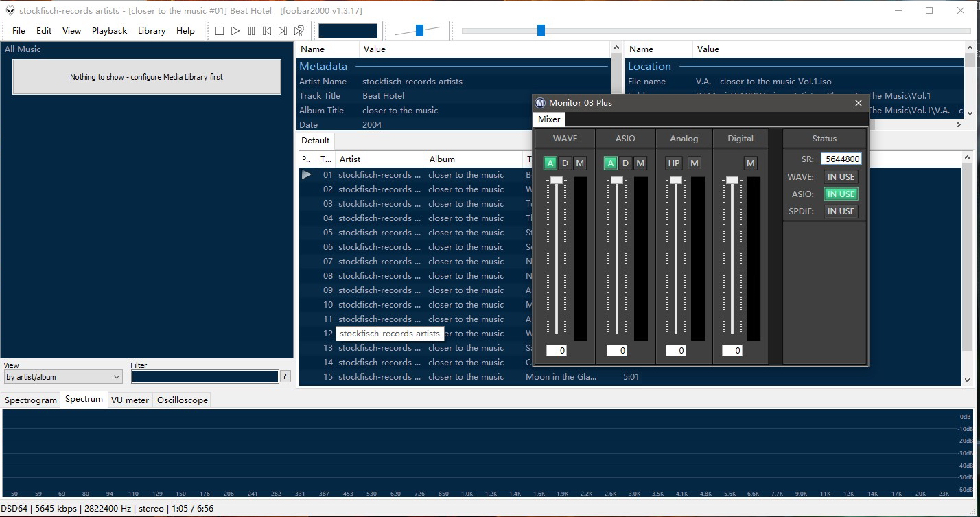Click the ASIO 'IN USE' status button

click(x=841, y=194)
